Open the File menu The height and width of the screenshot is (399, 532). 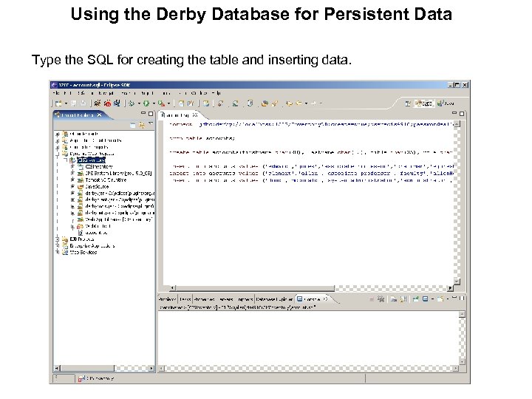point(57,93)
